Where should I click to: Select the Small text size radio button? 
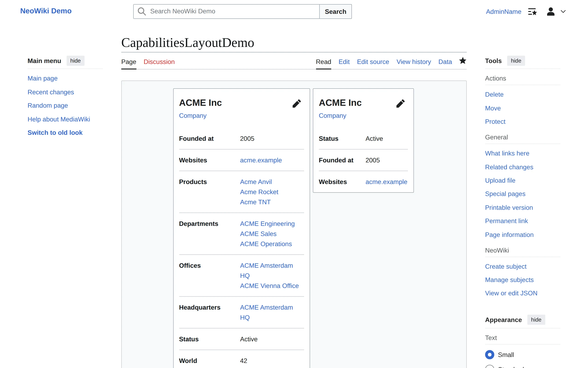pyautogui.click(x=490, y=355)
